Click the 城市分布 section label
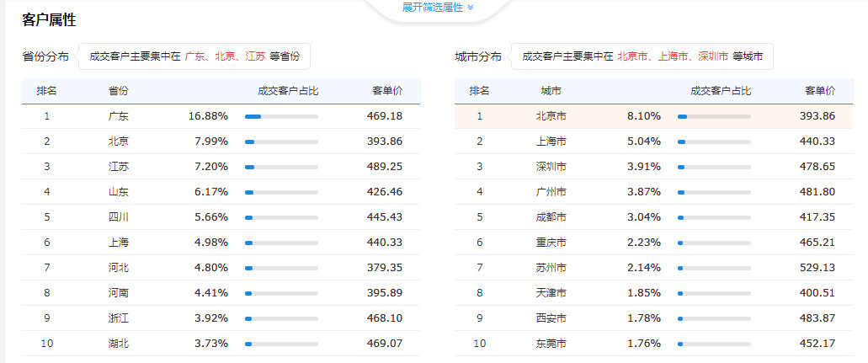 point(478,56)
